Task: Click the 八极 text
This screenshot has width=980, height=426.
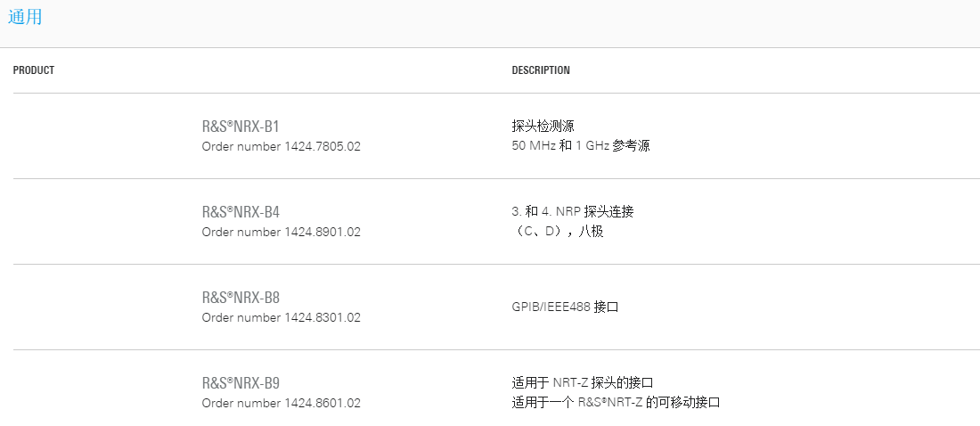Action: [x=591, y=232]
